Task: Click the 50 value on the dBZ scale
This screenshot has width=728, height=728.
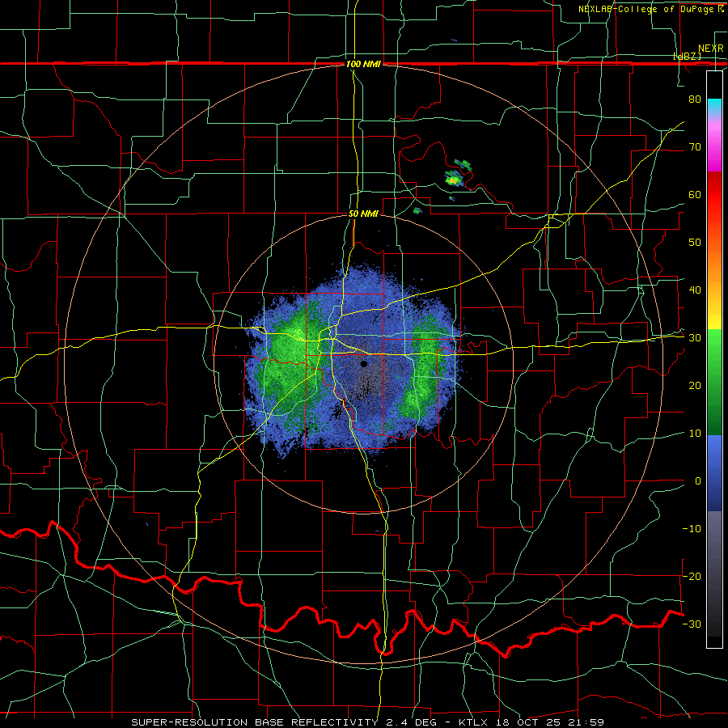Action: [695, 243]
